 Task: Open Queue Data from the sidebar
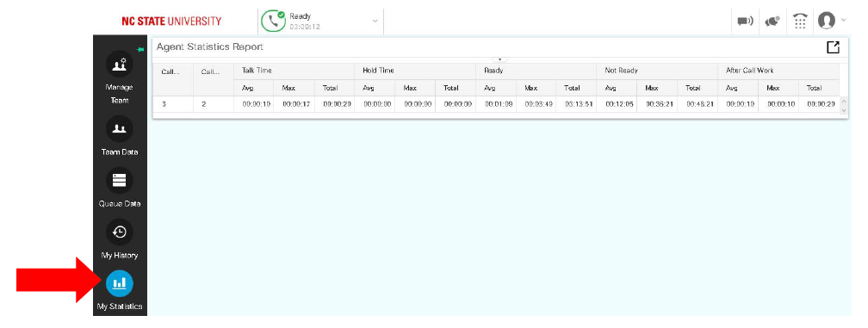(120, 188)
